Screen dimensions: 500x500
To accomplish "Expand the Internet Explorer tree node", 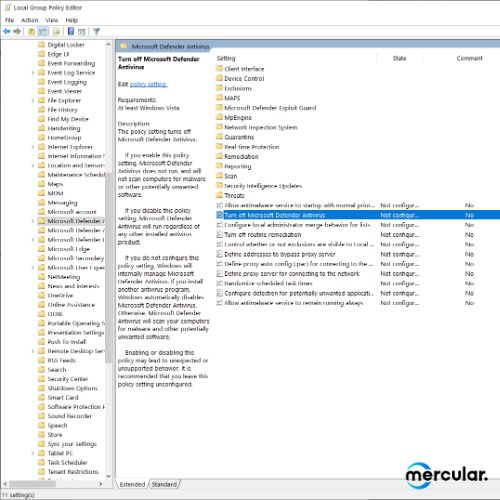I will point(33,147).
